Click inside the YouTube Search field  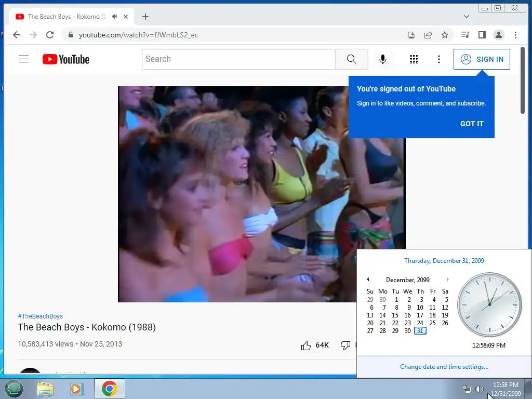238,59
